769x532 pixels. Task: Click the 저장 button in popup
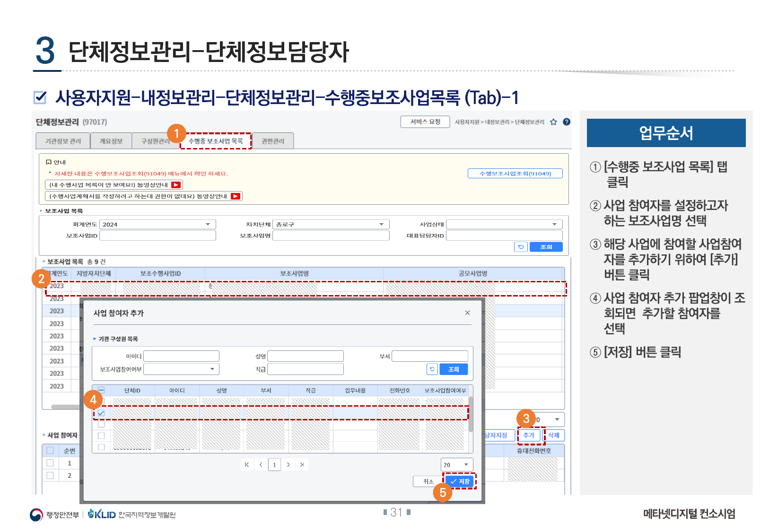click(460, 481)
